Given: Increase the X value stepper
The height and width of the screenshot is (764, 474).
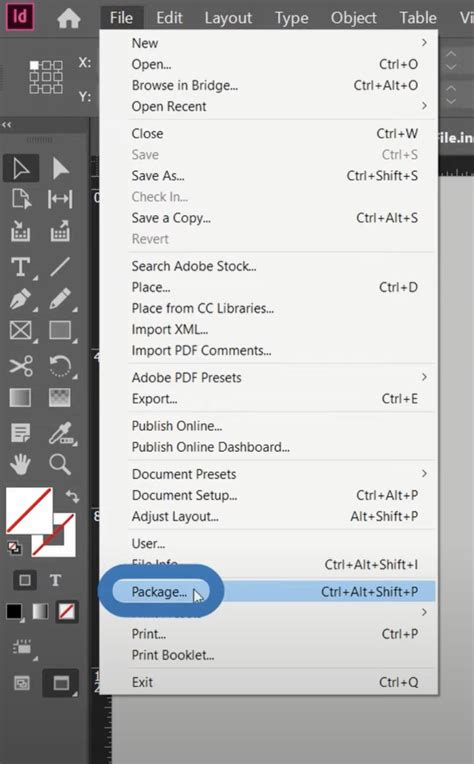Looking at the screenshot, I should [x=451, y=54].
